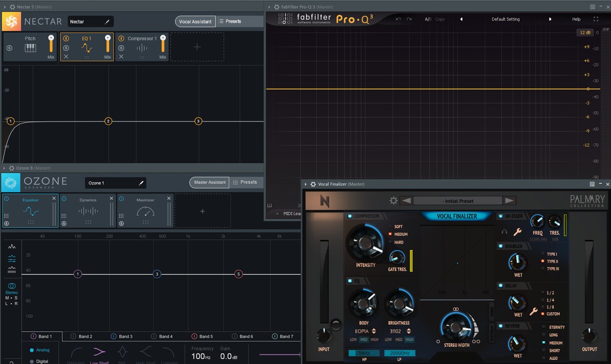The image size is (611, 364).
Task: Go to next Vocal Finalizer preset
Action: pos(509,201)
